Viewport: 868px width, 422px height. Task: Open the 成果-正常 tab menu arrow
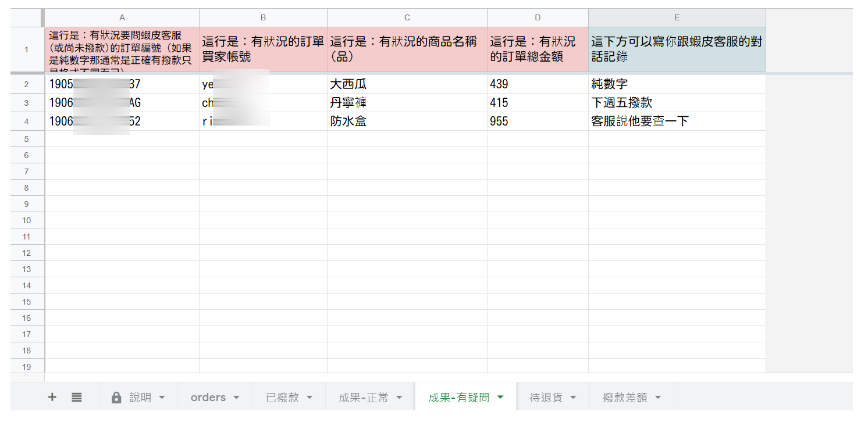[399, 398]
